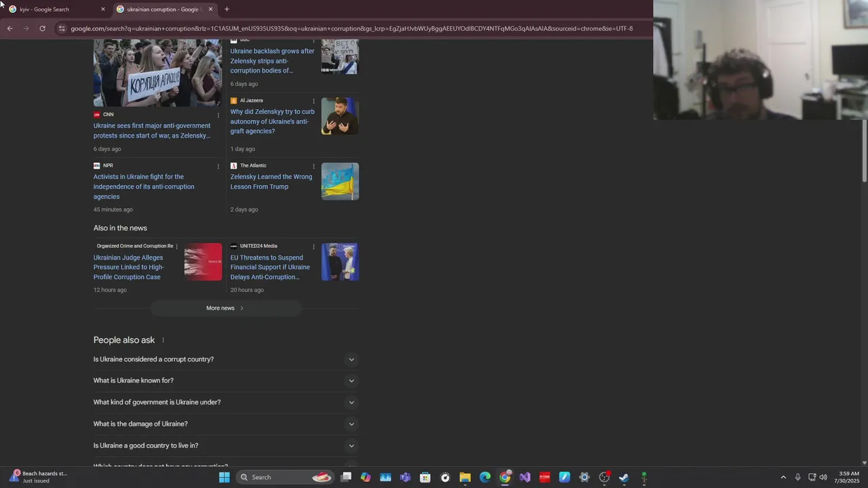
Task: Open Microsoft Teams from taskbar
Action: 406,477
